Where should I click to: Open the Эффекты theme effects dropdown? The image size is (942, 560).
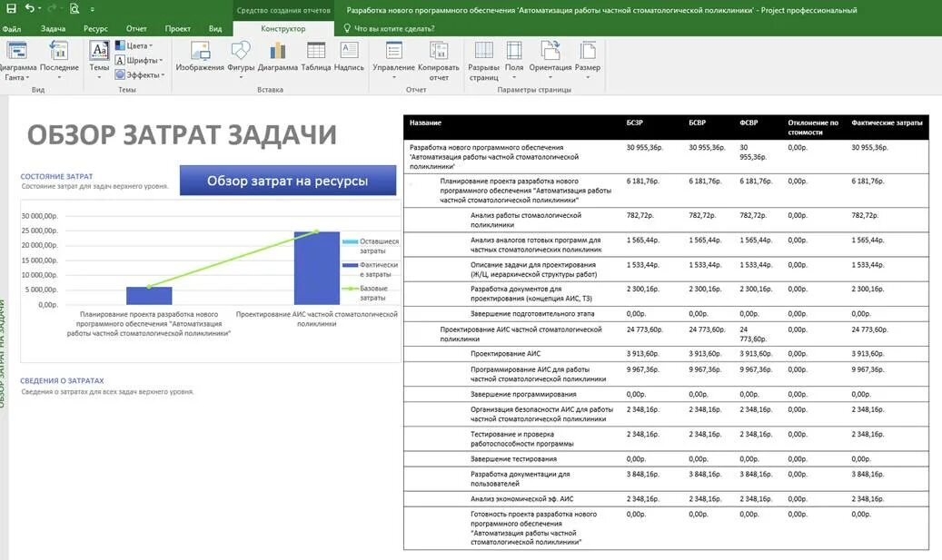(x=139, y=74)
